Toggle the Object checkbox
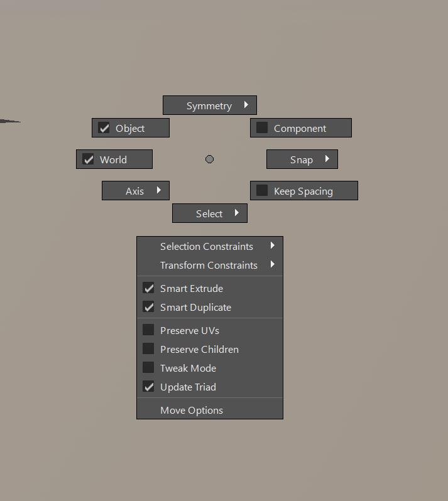Image resolution: width=448 pixels, height=501 pixels. point(104,128)
